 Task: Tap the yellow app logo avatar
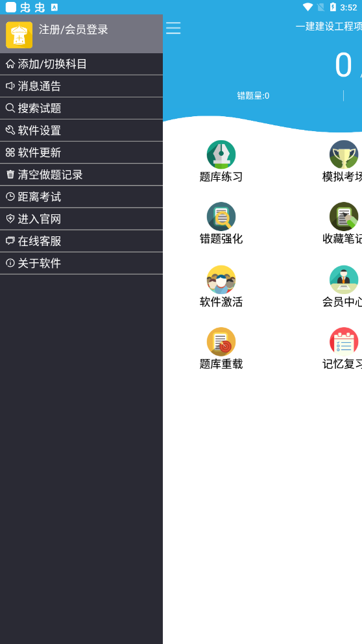19,35
